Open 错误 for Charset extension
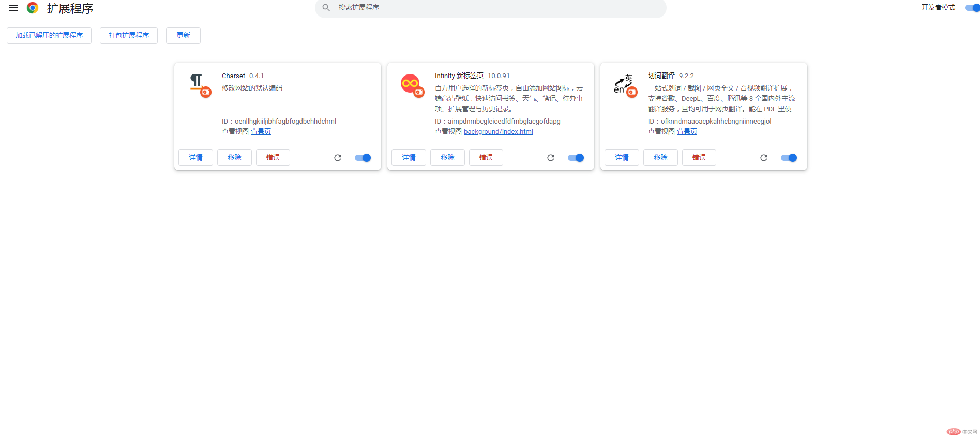980x437 pixels. pos(273,158)
